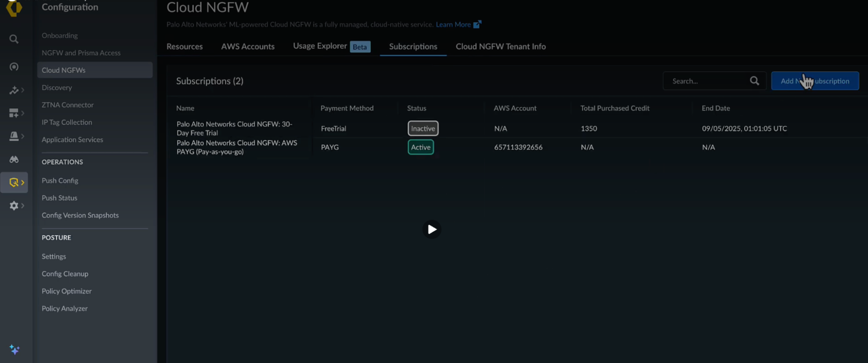This screenshot has width=868, height=363.
Task: Click the Status column header
Action: [x=416, y=108]
